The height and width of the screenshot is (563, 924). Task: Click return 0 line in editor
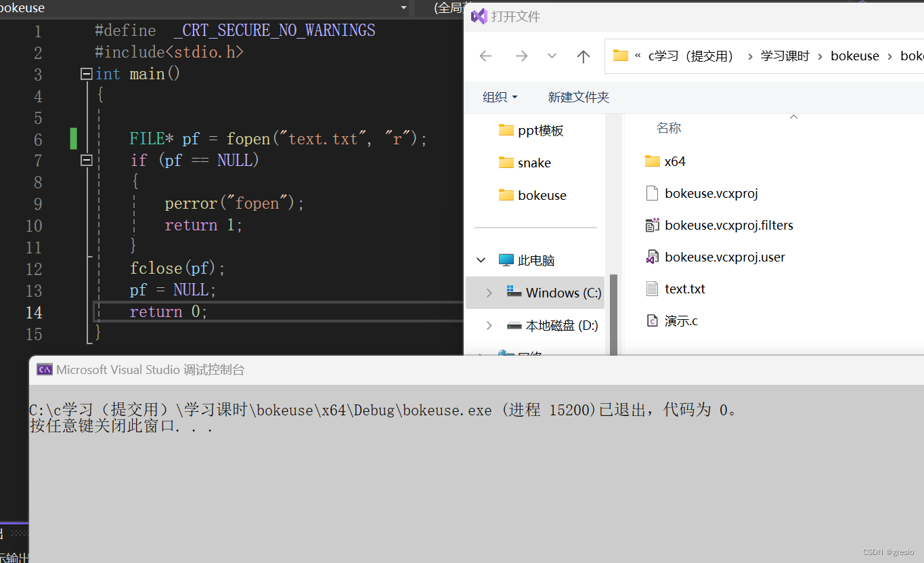[169, 312]
